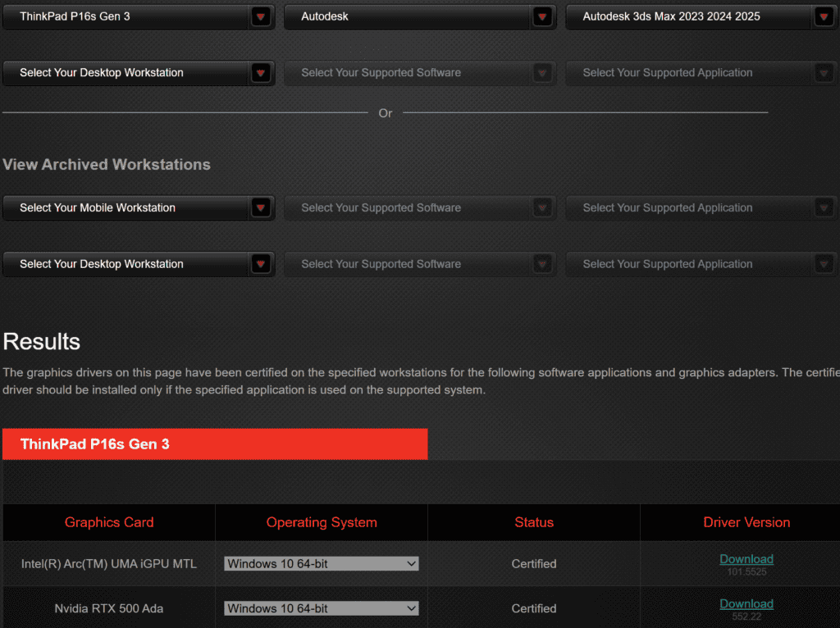Click the red arrow on the archived Desktop Workstation selector
Image resolution: width=840 pixels, height=628 pixels.
click(x=261, y=264)
